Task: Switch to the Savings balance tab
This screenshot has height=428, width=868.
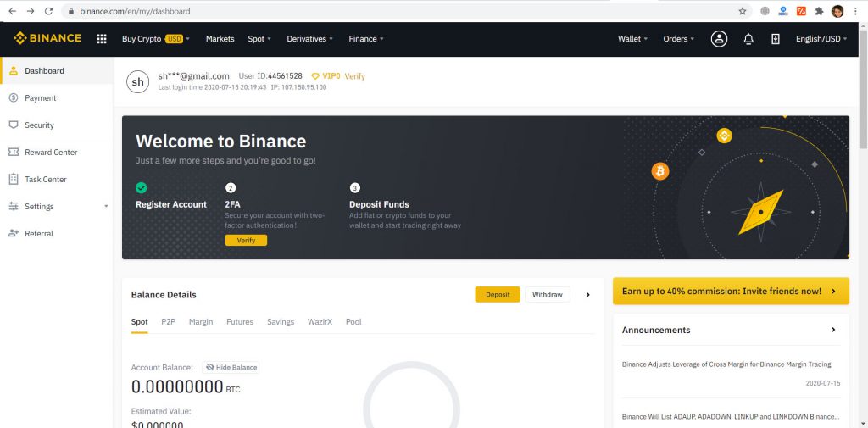Action: pyautogui.click(x=281, y=322)
